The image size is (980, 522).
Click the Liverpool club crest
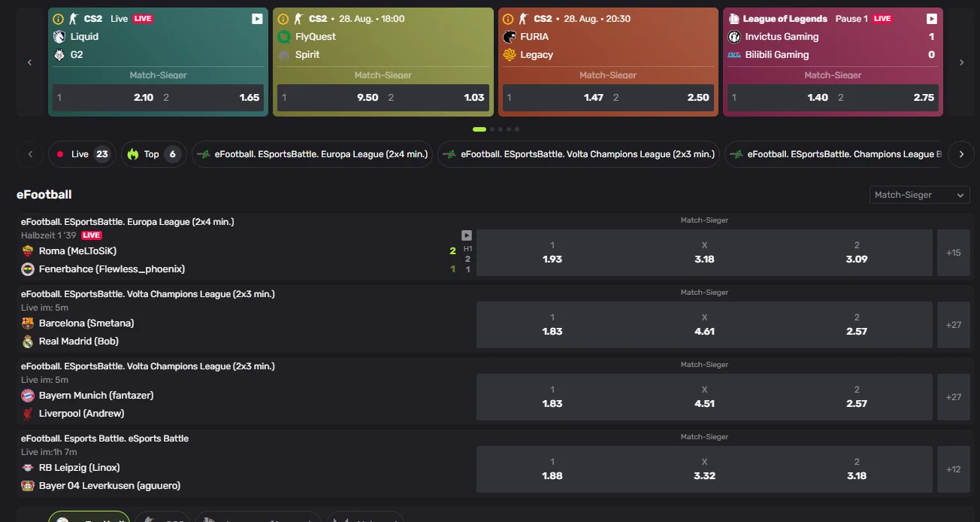(x=28, y=414)
